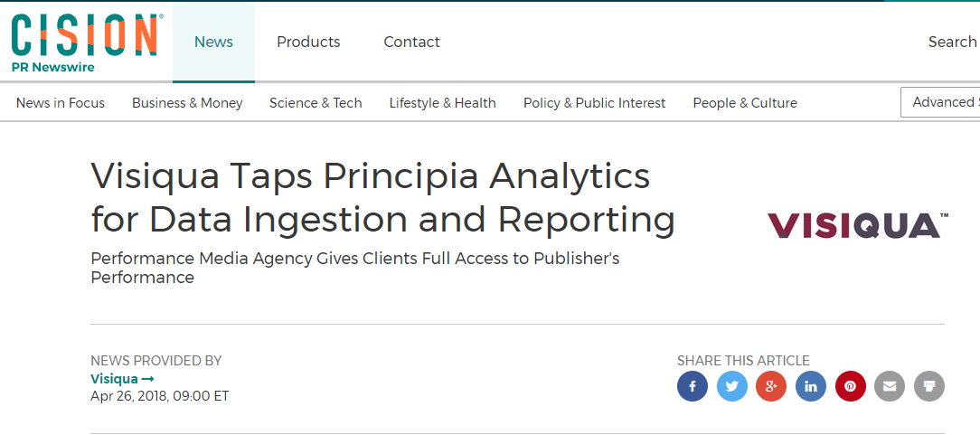Open the News tab
Screen dimensions: 980x435
point(213,43)
